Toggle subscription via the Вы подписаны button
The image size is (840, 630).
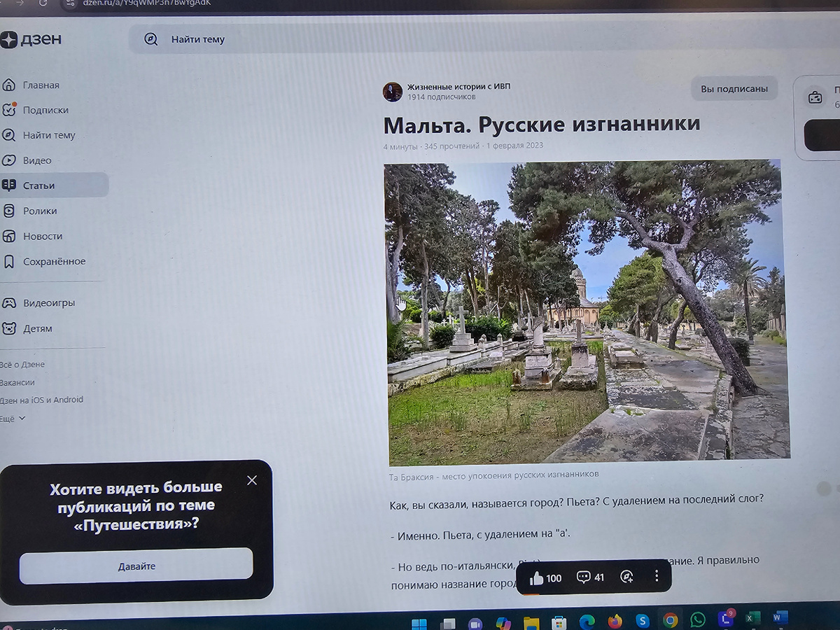[734, 88]
